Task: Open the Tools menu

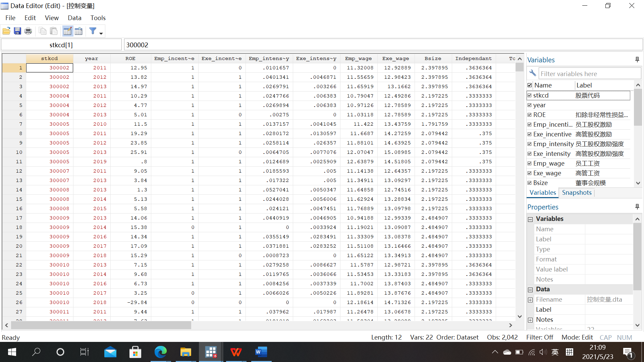Action: coord(98,18)
